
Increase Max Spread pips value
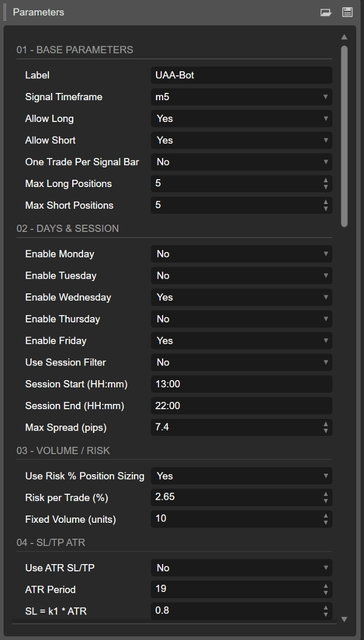[x=326, y=424]
